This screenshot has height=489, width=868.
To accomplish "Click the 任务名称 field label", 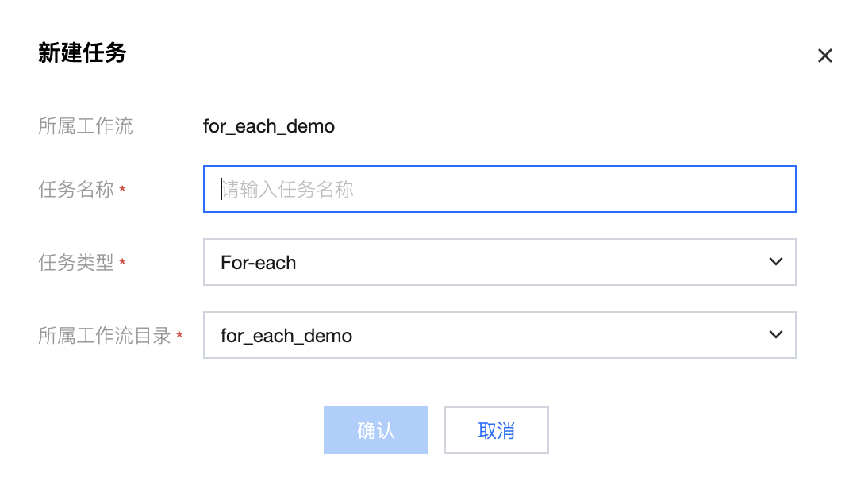I will click(x=76, y=190).
